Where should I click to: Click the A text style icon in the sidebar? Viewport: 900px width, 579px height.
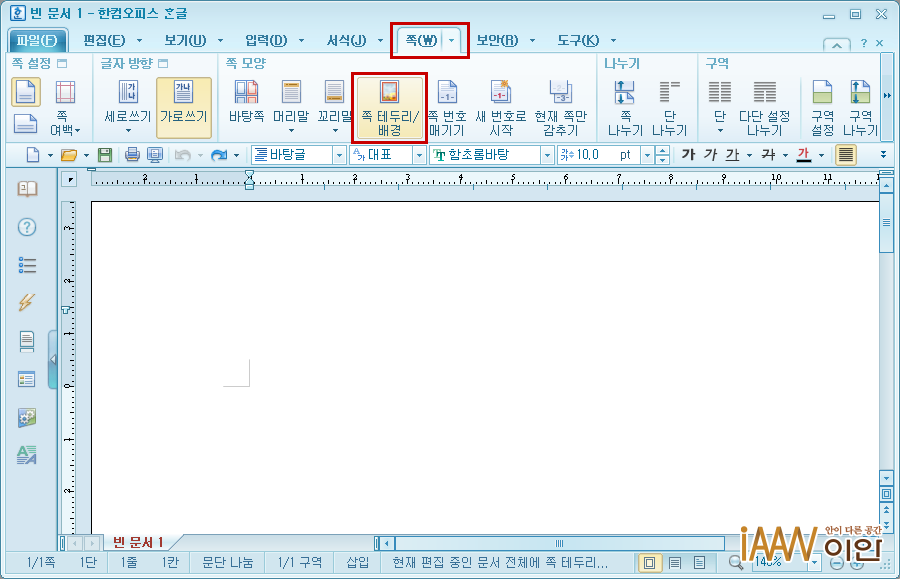(x=27, y=455)
